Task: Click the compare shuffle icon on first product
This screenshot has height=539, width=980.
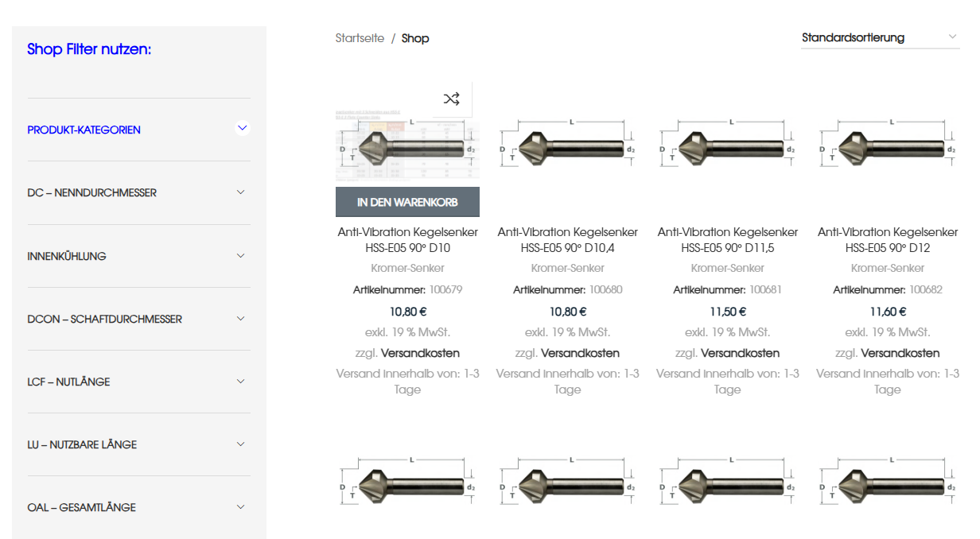Action: (451, 99)
